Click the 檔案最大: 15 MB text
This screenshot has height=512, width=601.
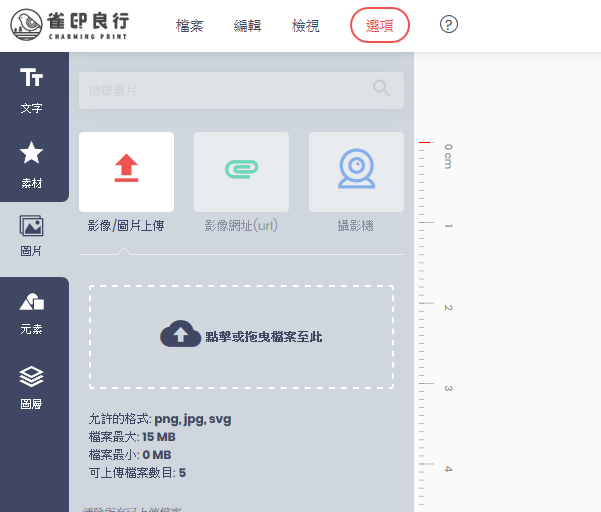coord(132,437)
